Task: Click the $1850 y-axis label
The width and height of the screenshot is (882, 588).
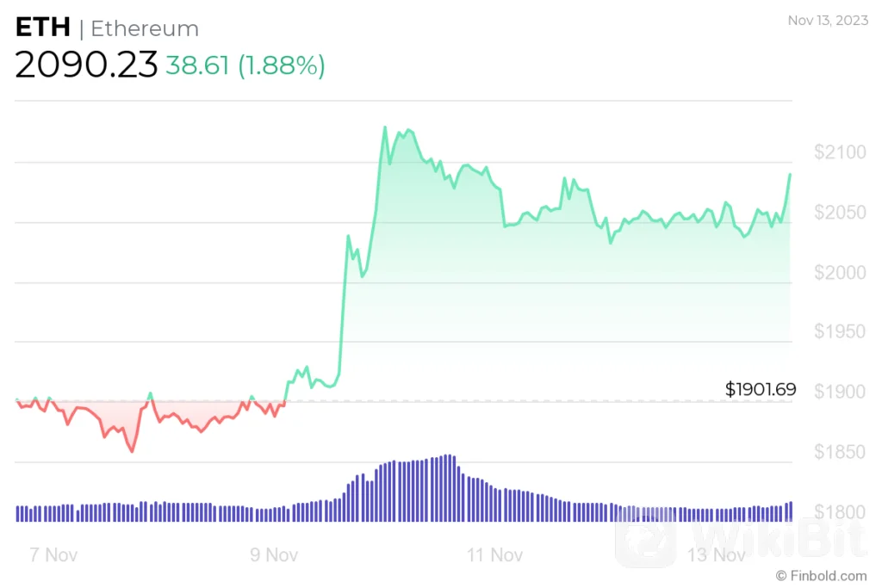Action: (x=841, y=452)
